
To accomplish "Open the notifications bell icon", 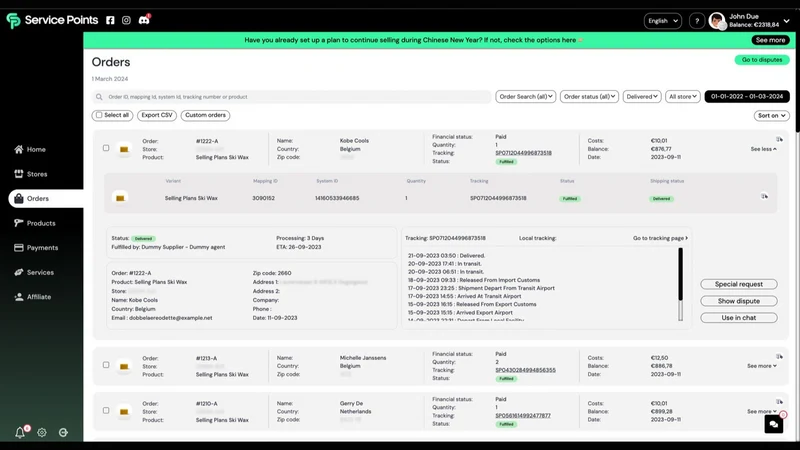I will (20, 433).
